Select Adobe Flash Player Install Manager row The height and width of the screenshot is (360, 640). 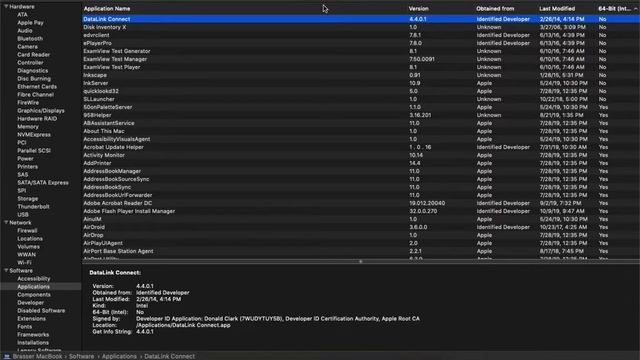coord(360,211)
